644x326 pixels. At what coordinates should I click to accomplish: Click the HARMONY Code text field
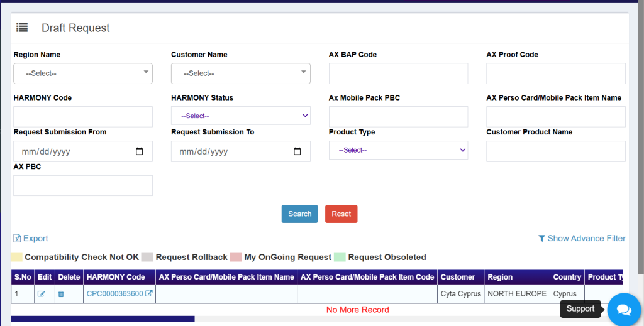83,117
